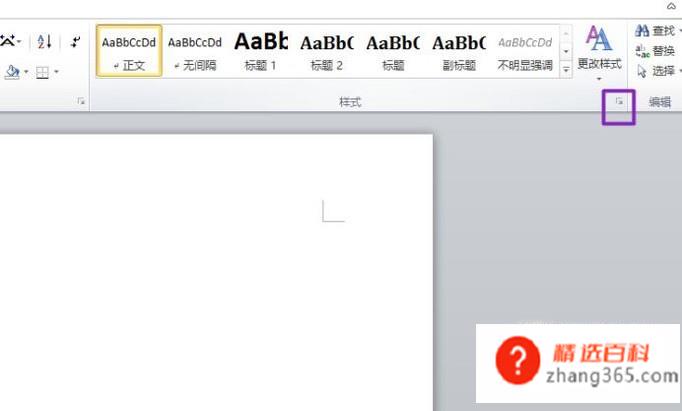Apply the 不明显强调 style
The width and height of the screenshot is (682, 411).
[525, 51]
